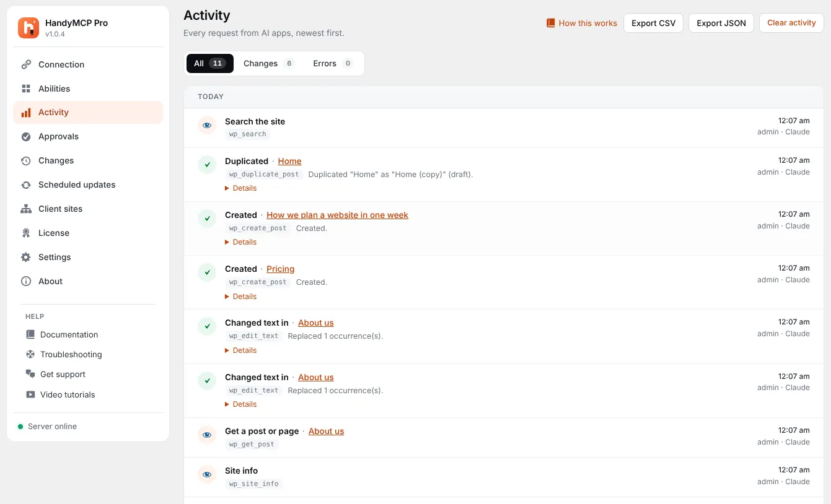Click the Abilities grid icon
831x504 pixels.
tap(26, 89)
